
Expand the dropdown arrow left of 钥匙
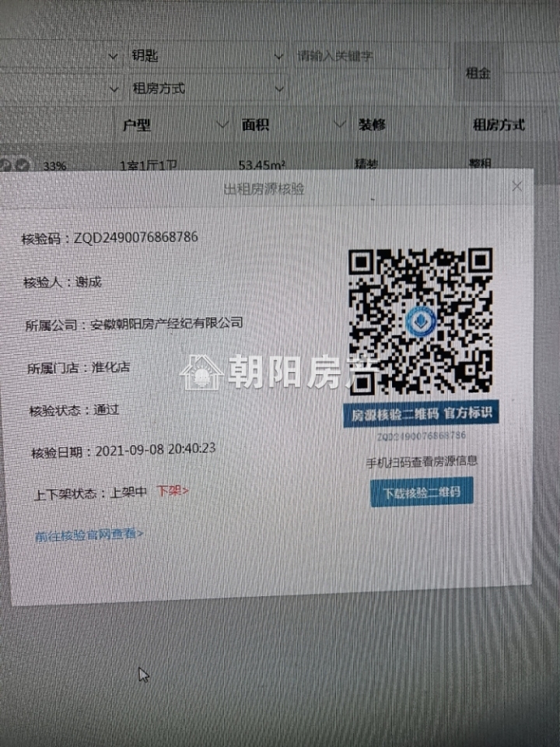[114, 56]
